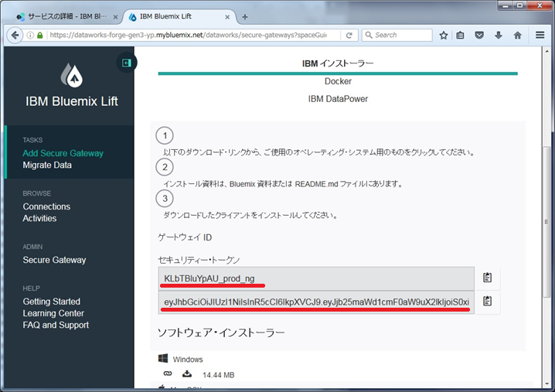Switch to the サービスの詳細 browser tab

[62, 15]
